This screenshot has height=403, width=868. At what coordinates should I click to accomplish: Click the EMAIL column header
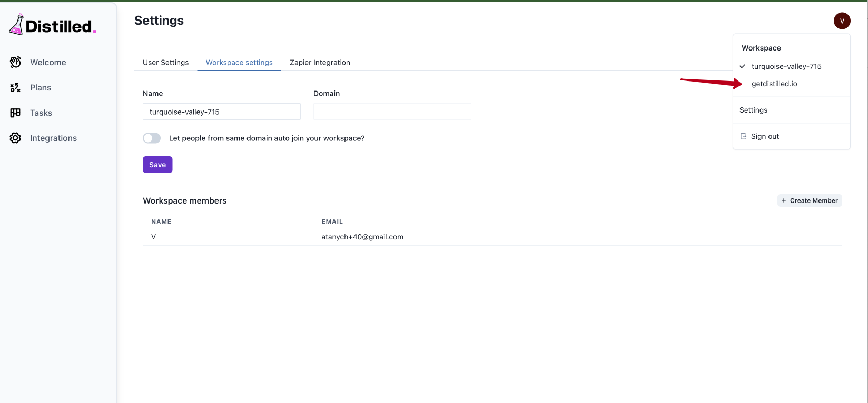(332, 221)
